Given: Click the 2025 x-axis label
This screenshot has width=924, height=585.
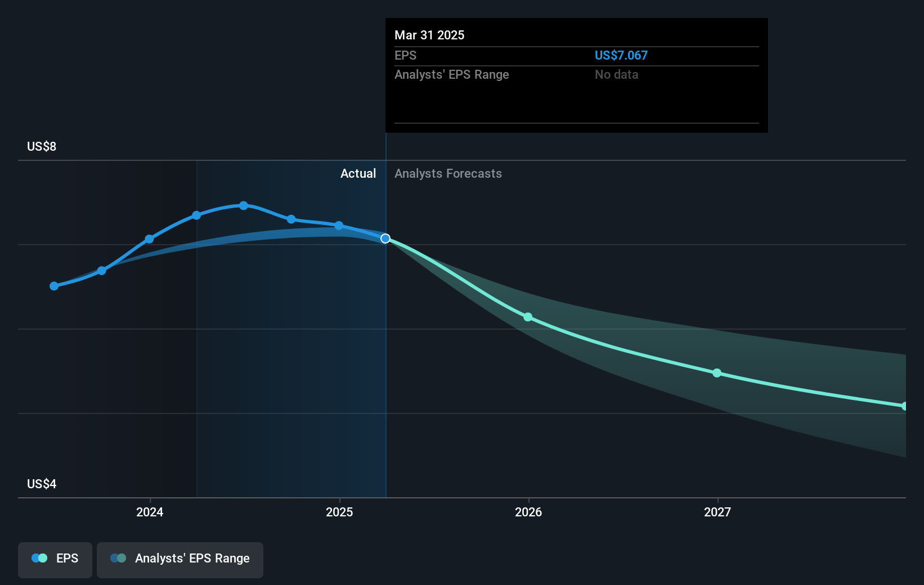Looking at the screenshot, I should coord(339,512).
